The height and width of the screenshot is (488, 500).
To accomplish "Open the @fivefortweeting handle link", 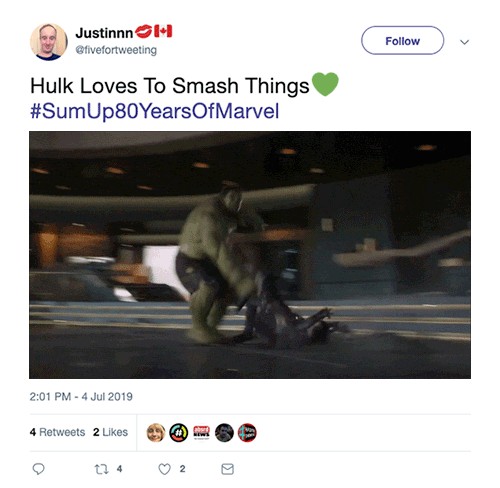I will (116, 50).
